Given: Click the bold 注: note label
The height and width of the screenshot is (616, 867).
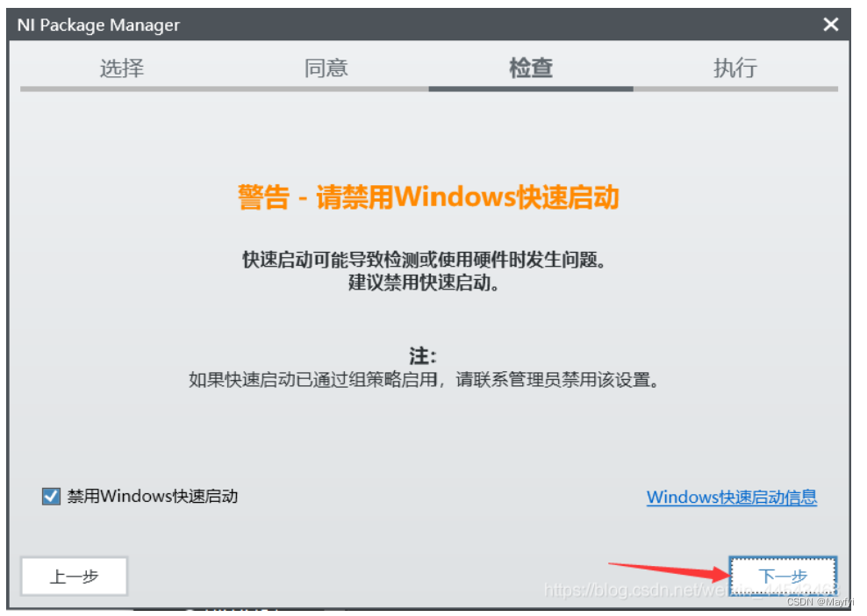Looking at the screenshot, I should (x=423, y=356).
